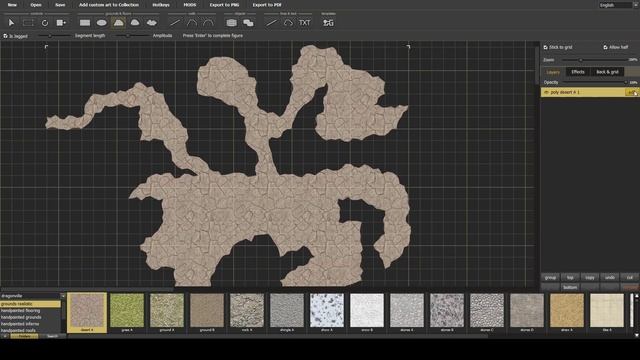
Task: Activate the circular rotate tool
Action: 45,23
